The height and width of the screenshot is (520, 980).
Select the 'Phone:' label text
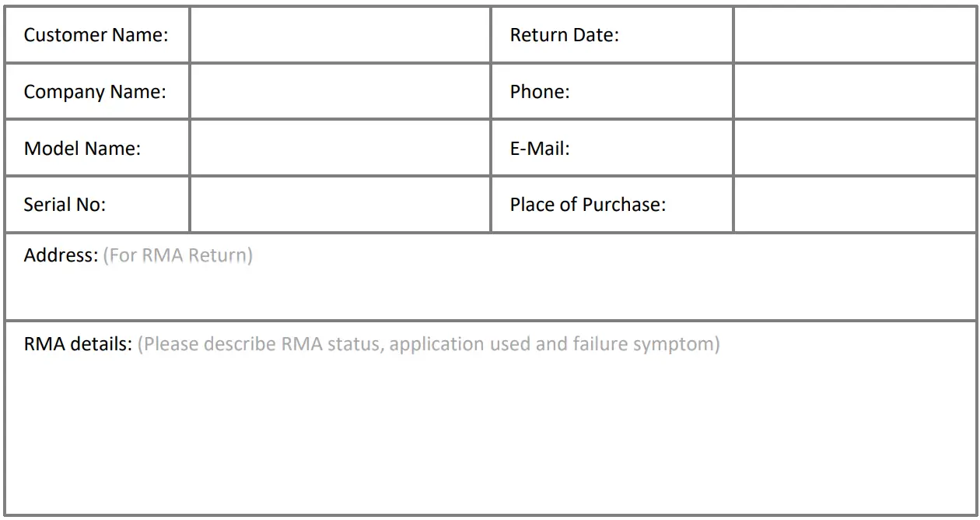[539, 92]
